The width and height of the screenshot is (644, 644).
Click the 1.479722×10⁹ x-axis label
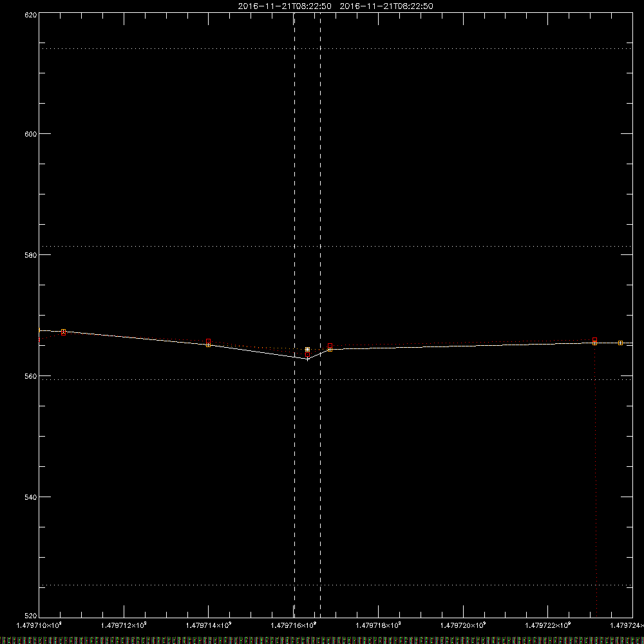[x=548, y=625]
